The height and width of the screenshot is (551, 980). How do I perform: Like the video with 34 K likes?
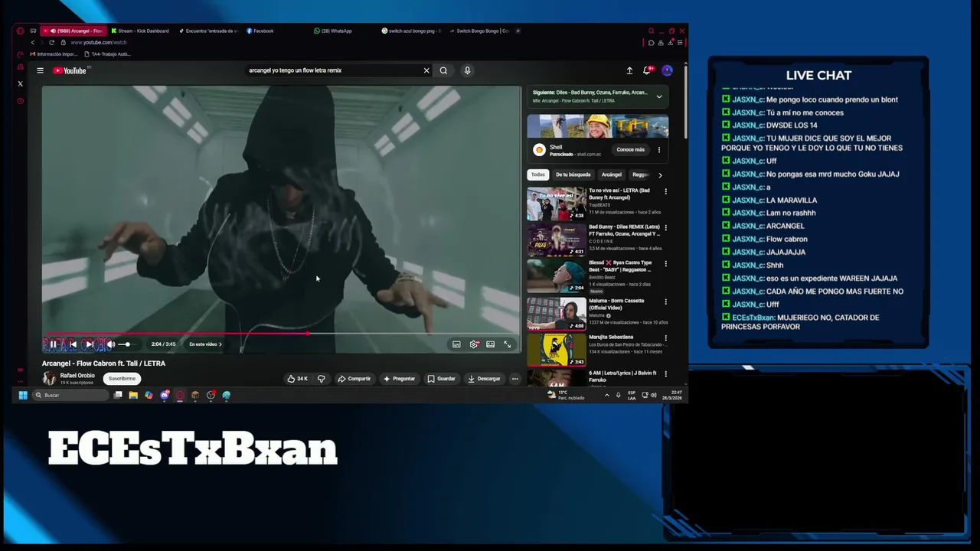(x=297, y=379)
